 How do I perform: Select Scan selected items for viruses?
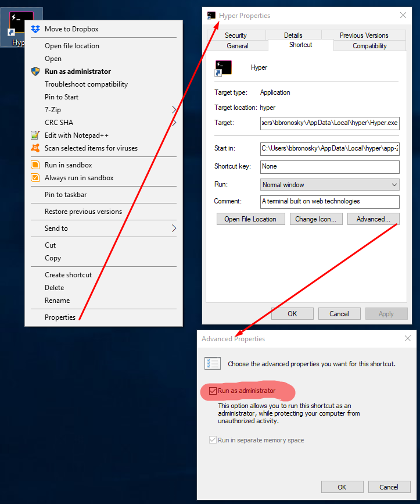(x=104, y=148)
